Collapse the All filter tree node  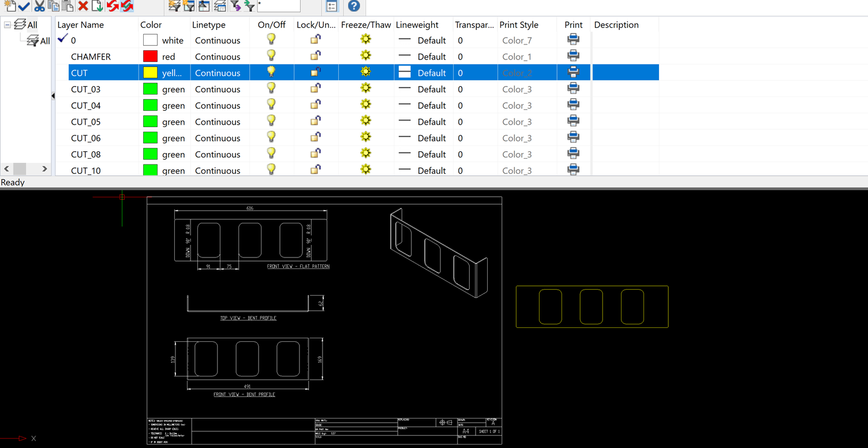pos(7,25)
